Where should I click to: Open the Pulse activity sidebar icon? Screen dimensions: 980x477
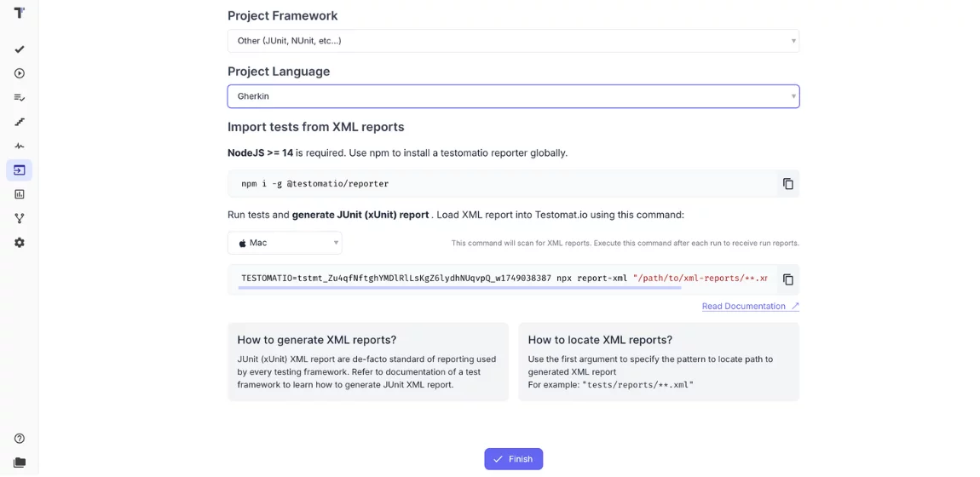19,146
